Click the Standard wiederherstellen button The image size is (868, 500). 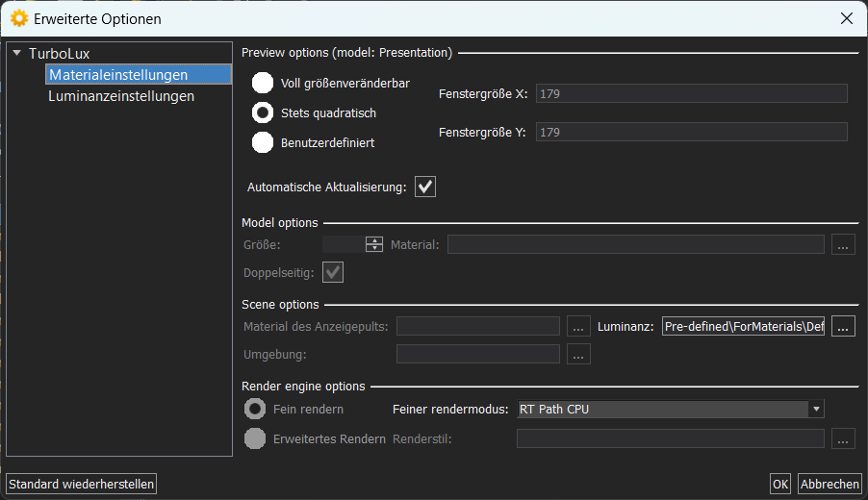(x=82, y=484)
